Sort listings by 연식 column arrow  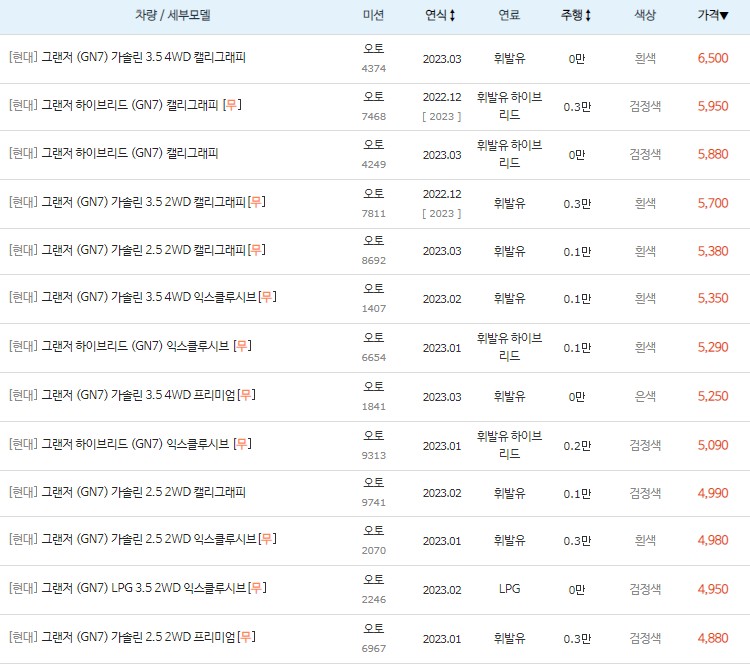(452, 15)
